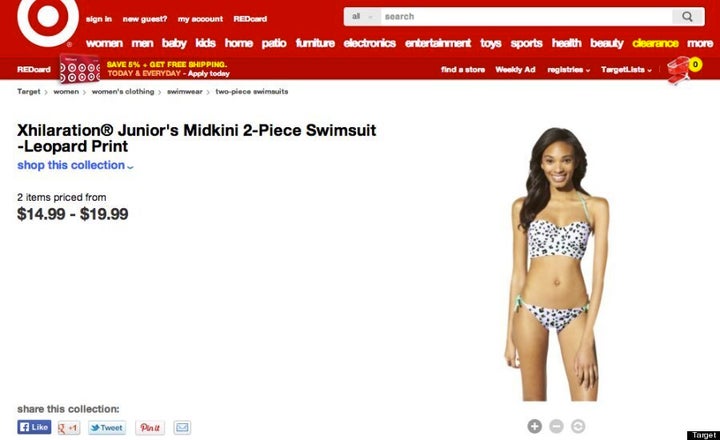Click the Facebook Like button
This screenshot has height=440, width=720.
[x=34, y=427]
